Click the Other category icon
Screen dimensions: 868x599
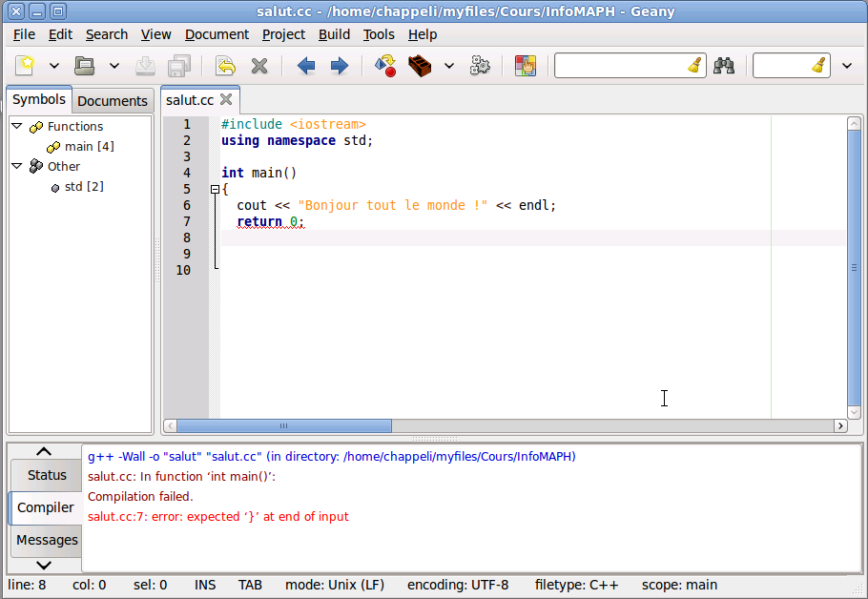[36, 166]
